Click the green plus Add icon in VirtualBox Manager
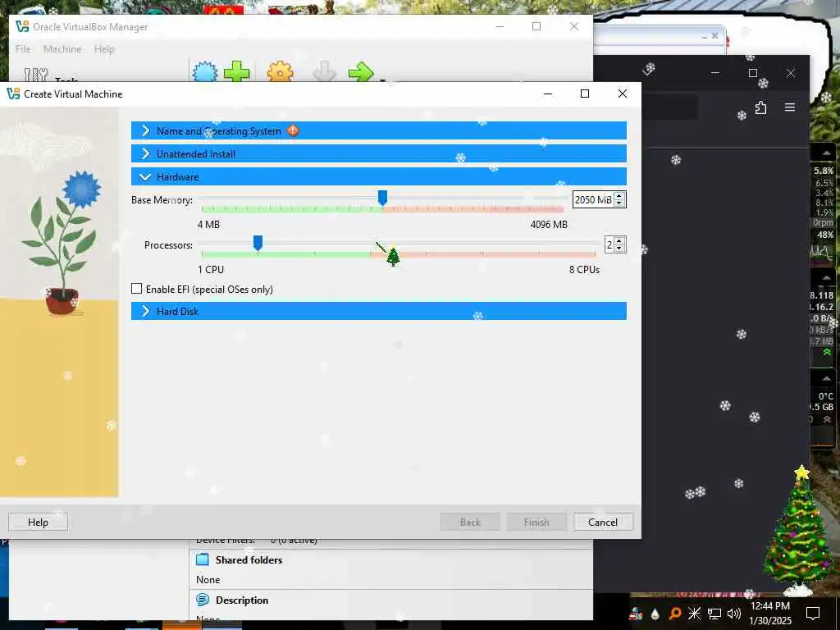 pyautogui.click(x=236, y=71)
